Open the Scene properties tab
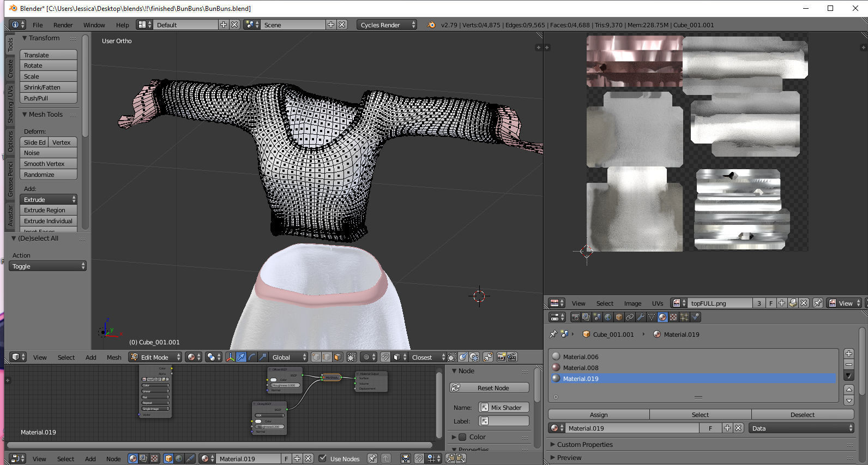This screenshot has width=868, height=465. click(x=597, y=317)
